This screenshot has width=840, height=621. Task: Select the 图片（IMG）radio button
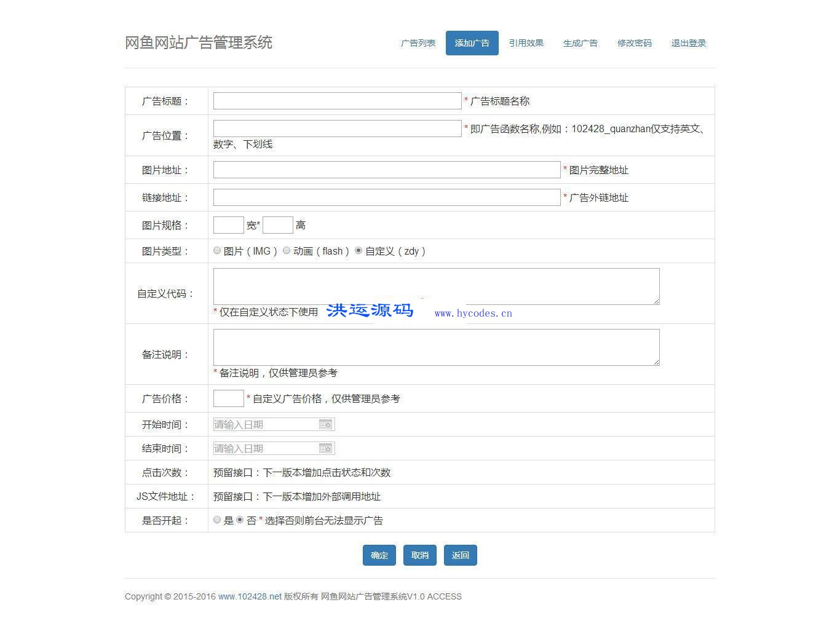point(217,250)
